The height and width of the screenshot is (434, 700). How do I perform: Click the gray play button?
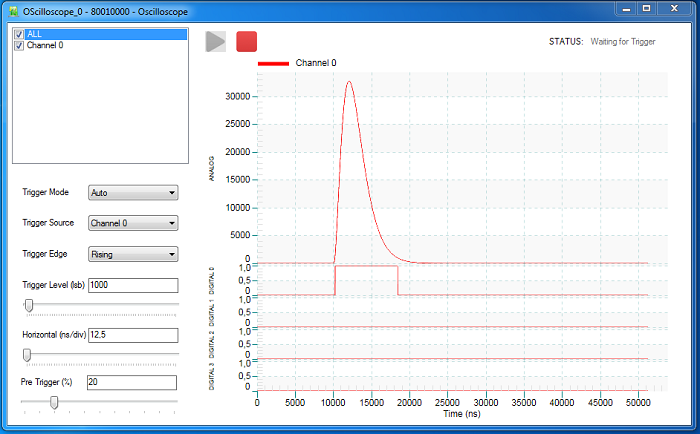(x=216, y=42)
